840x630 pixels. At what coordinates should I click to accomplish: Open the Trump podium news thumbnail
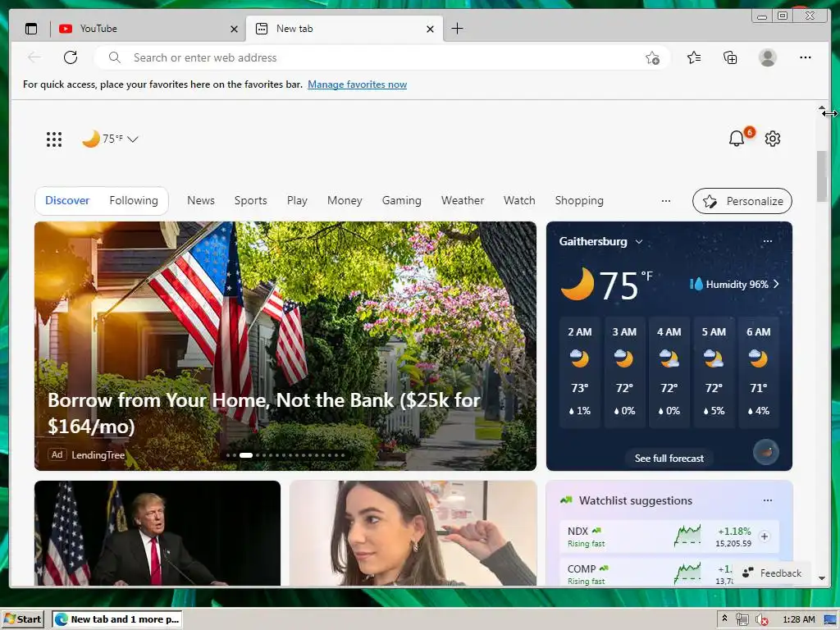pos(157,533)
